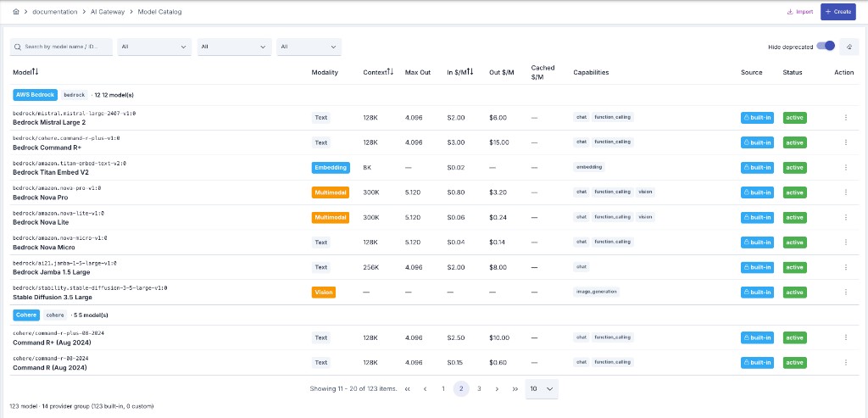Open actions menu for Bedrock Nova Lite
This screenshot has width=868, height=418.
click(845, 217)
